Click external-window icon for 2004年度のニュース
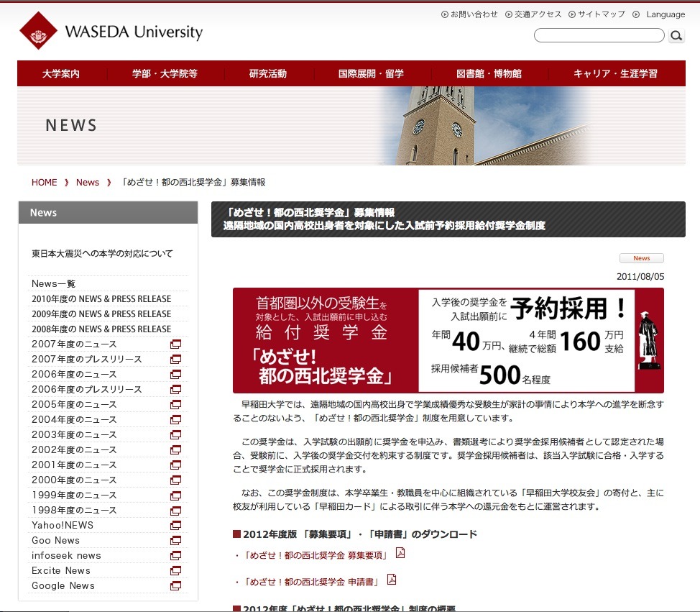The height and width of the screenshot is (612, 700). click(176, 419)
